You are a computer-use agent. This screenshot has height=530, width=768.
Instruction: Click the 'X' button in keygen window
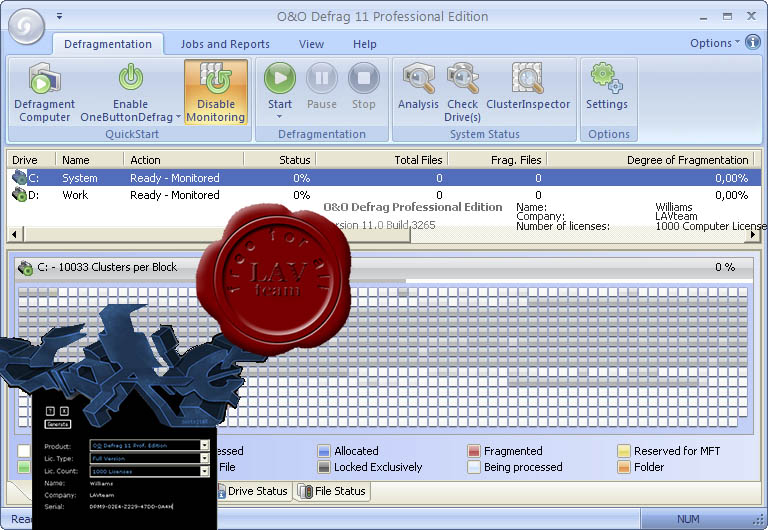(64, 410)
